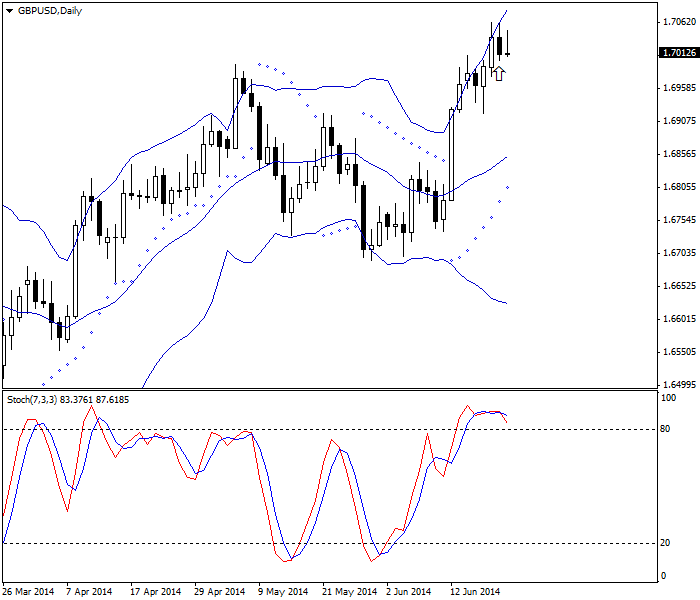The height and width of the screenshot is (600, 700).
Task: Click the 1.66015 price axis label
Action: tap(678, 318)
